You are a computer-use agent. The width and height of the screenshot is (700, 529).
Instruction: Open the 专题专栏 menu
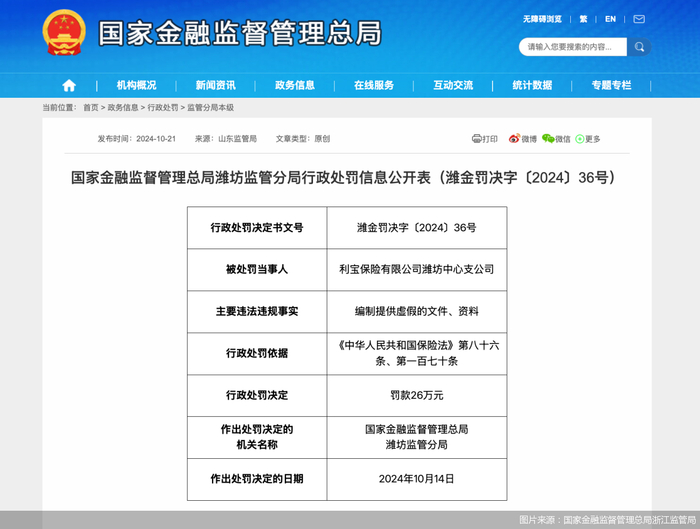(x=611, y=85)
